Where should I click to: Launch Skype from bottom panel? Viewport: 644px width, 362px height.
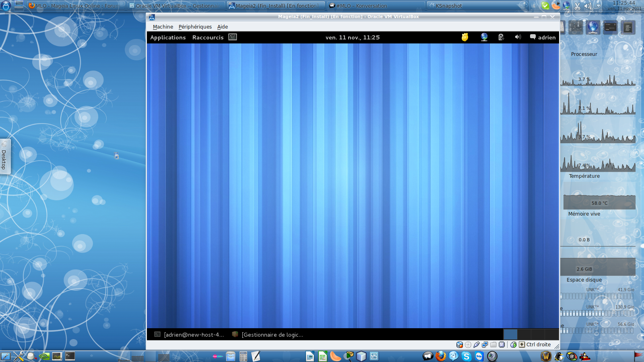tap(466, 356)
